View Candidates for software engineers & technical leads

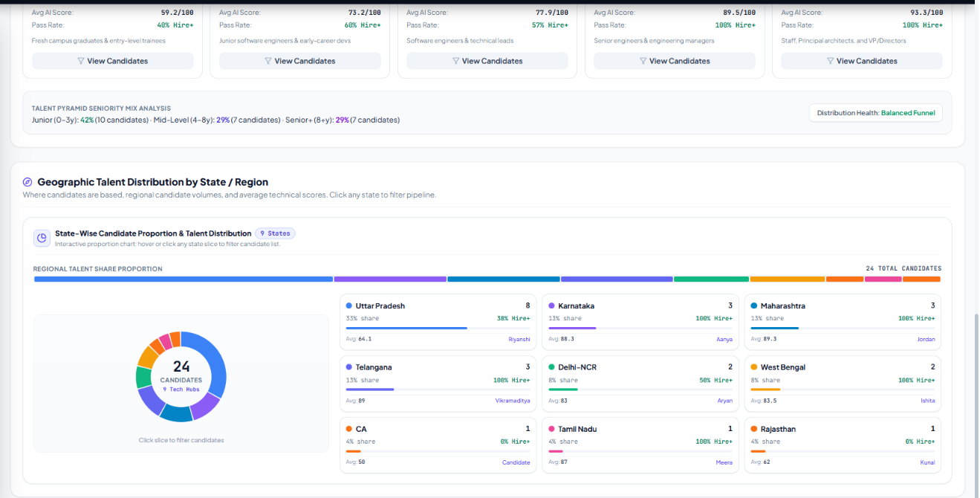click(x=487, y=61)
